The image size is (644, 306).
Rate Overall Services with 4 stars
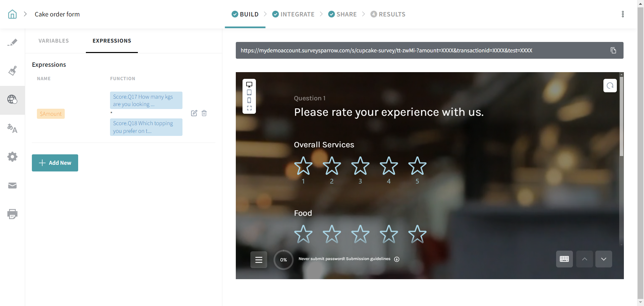click(x=389, y=166)
